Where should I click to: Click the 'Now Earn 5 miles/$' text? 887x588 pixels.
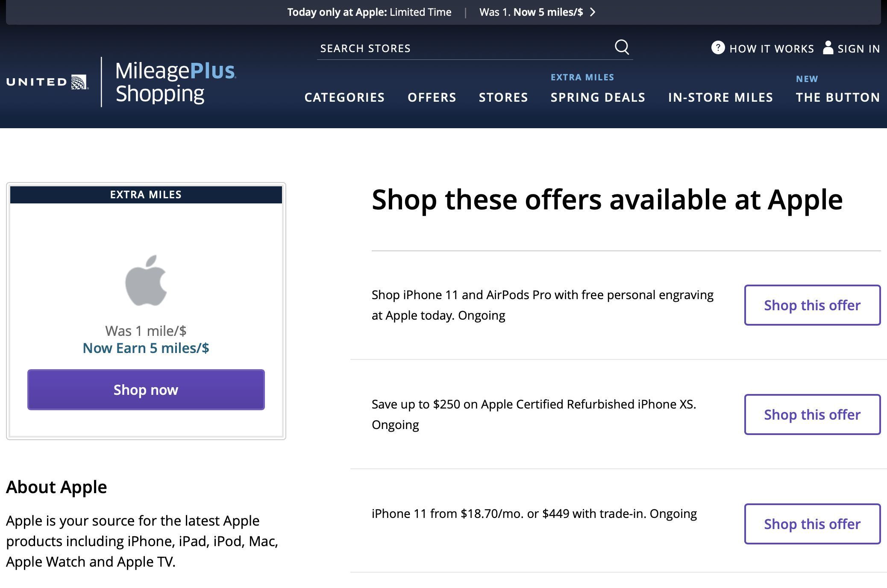146,348
